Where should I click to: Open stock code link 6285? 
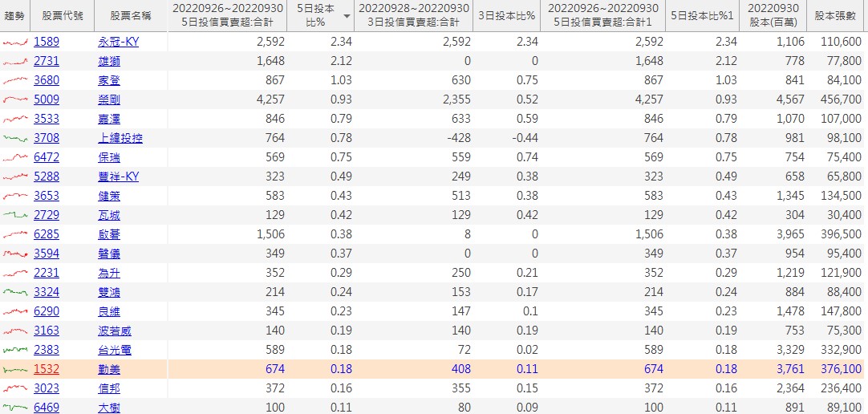(47, 234)
